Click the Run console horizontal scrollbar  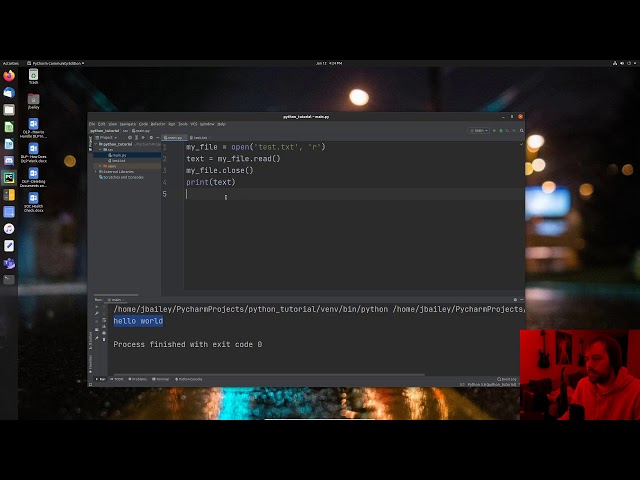(x=269, y=374)
